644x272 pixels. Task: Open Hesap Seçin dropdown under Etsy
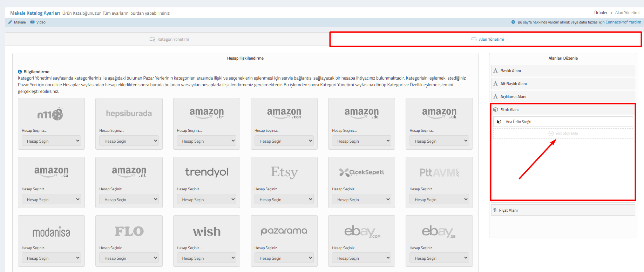pos(284,199)
